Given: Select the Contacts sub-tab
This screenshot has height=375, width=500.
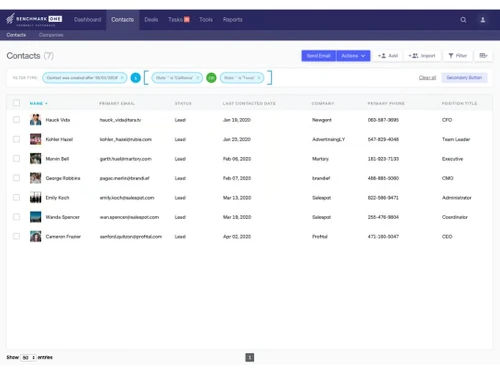Looking at the screenshot, I should click(16, 35).
